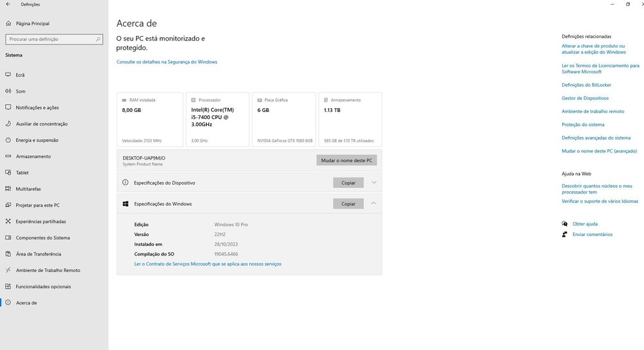Click the Enviar comentários link
The height and width of the screenshot is (350, 644).
click(592, 234)
